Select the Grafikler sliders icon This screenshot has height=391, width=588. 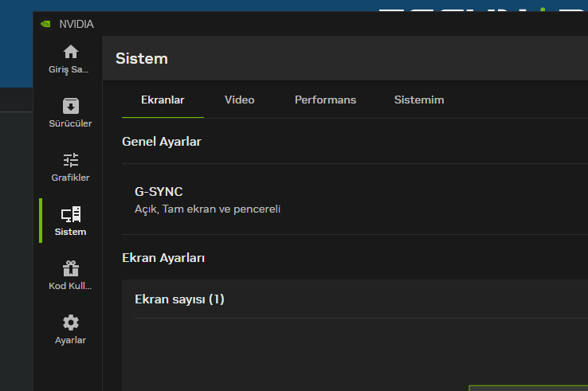pyautogui.click(x=71, y=160)
